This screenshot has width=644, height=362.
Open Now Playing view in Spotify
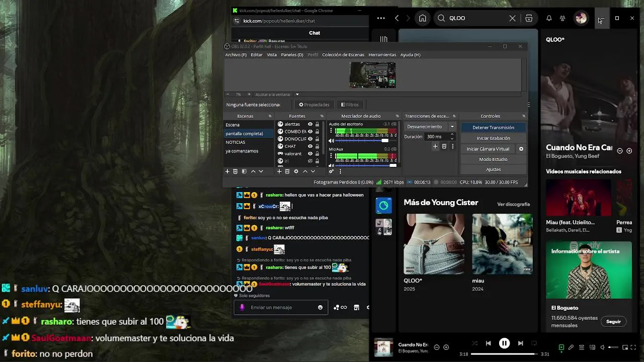click(x=561, y=347)
